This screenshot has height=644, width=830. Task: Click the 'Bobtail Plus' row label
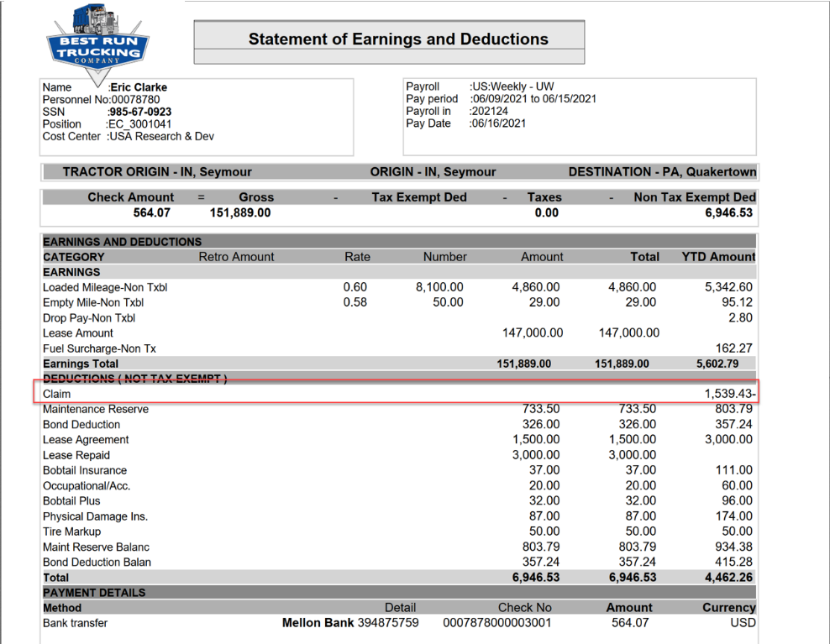pos(71,501)
